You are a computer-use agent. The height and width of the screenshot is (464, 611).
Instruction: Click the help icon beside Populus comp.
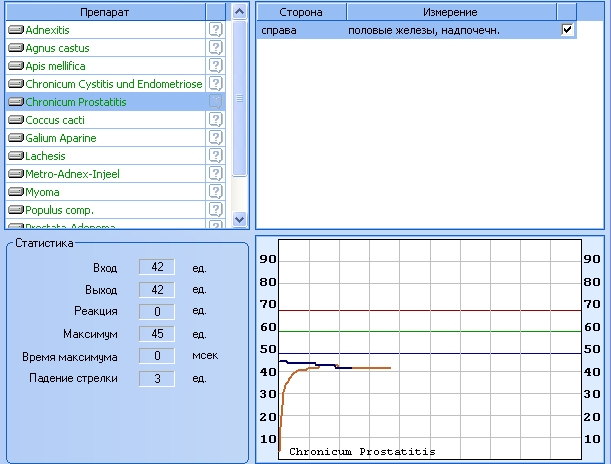tap(215, 210)
